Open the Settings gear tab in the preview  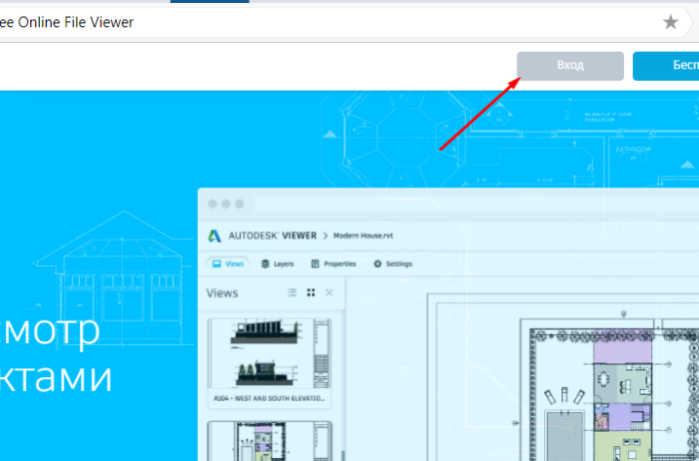click(x=393, y=263)
